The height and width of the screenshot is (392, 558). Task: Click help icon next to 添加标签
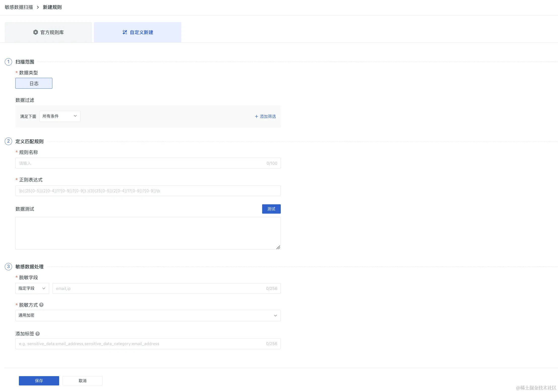(x=38, y=334)
